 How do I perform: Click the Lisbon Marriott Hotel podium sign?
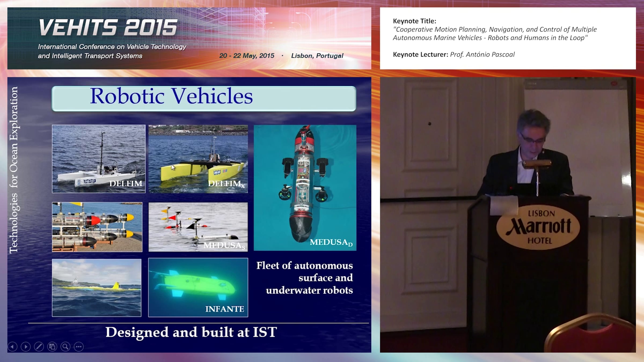[x=538, y=227]
